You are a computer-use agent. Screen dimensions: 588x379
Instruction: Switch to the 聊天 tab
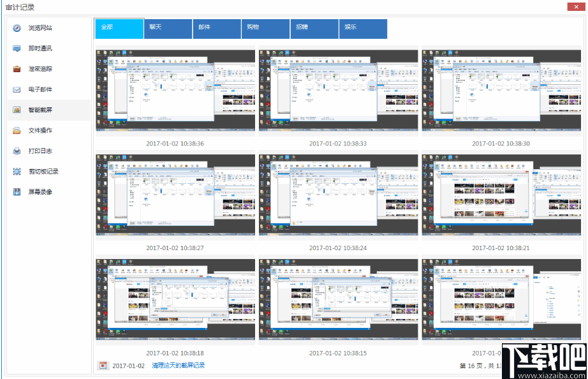tap(168, 29)
